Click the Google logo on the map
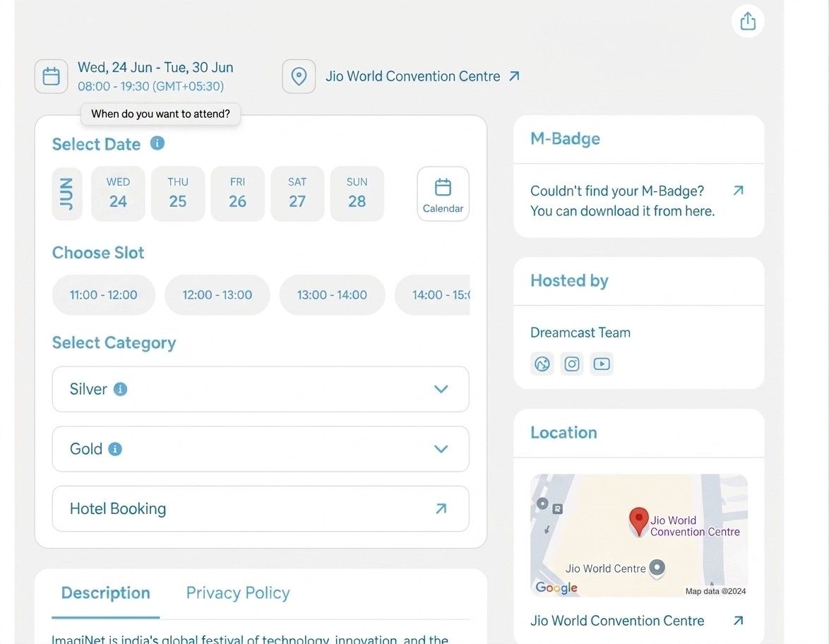The height and width of the screenshot is (644, 829). (556, 588)
